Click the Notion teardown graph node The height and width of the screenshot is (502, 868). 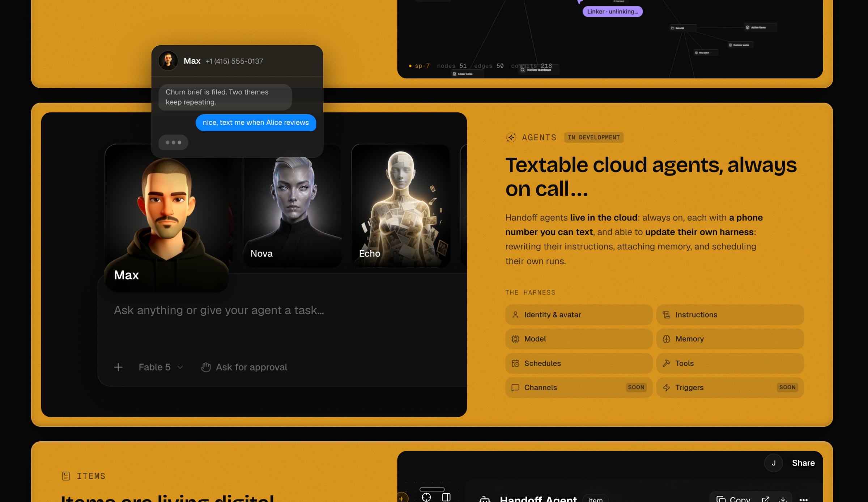(x=539, y=70)
